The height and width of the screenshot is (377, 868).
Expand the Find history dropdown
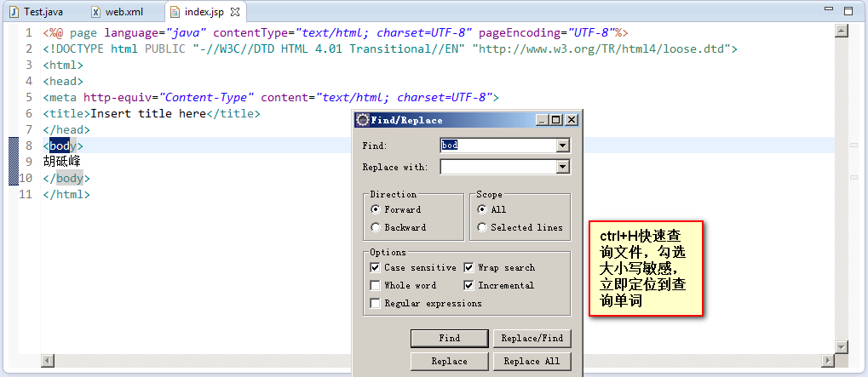562,146
